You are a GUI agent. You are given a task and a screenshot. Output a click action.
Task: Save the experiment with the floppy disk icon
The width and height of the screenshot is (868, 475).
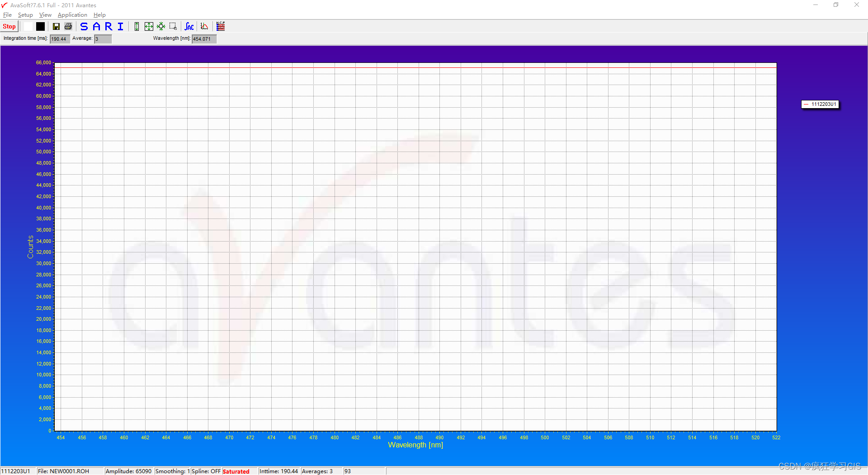tap(56, 27)
